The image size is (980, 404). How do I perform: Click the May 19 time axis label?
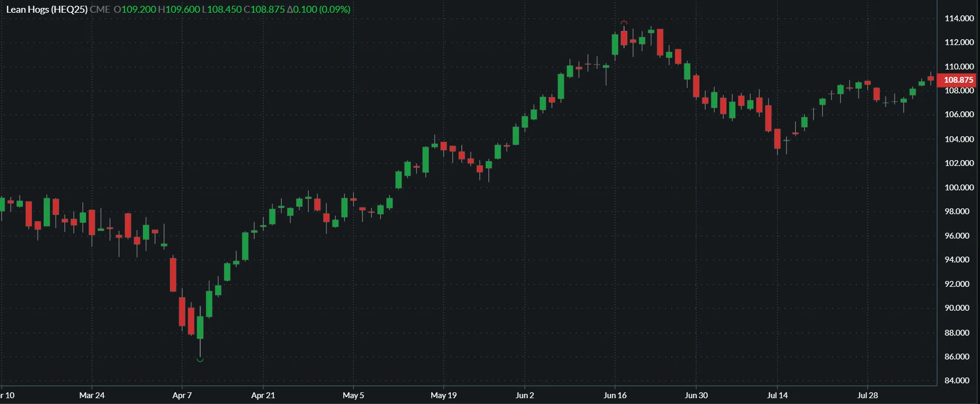pyautogui.click(x=443, y=395)
